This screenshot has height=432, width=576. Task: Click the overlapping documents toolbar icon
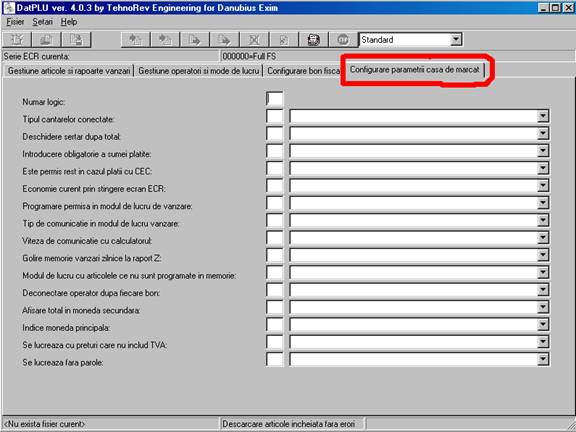tap(46, 40)
